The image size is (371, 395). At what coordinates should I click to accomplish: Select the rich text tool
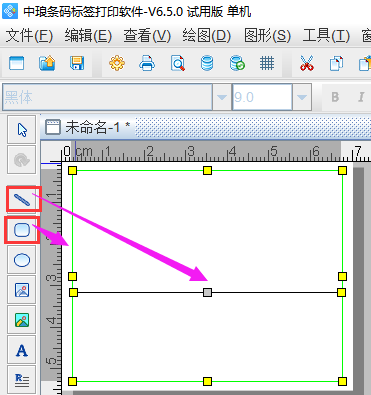22,380
